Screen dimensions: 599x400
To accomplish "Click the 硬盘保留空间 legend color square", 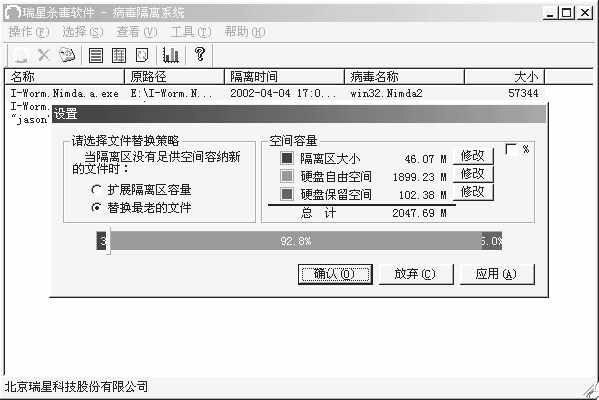I will (287, 194).
